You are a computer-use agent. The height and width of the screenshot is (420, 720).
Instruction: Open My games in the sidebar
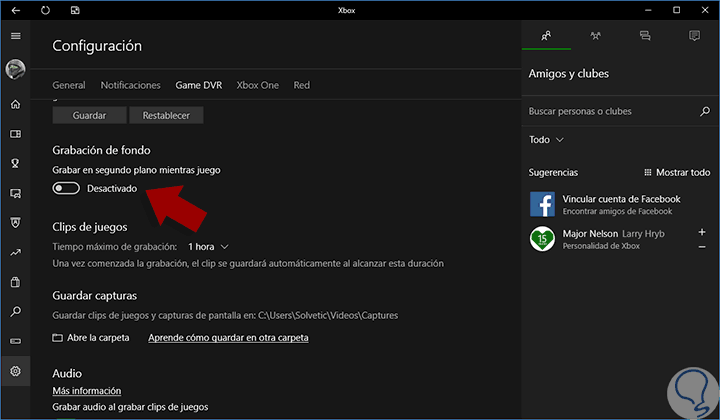pos(16,134)
